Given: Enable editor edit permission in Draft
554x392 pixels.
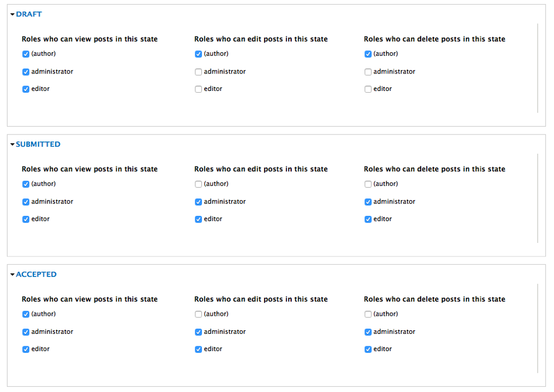Looking at the screenshot, I should coord(198,89).
